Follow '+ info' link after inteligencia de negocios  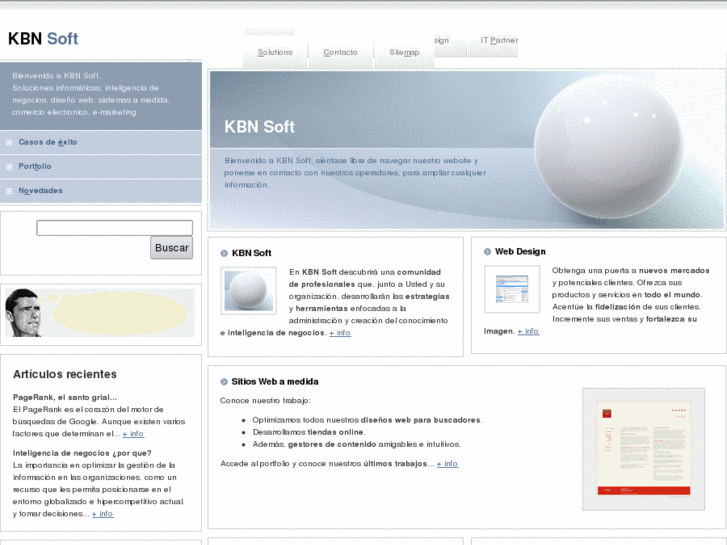[x=340, y=333]
